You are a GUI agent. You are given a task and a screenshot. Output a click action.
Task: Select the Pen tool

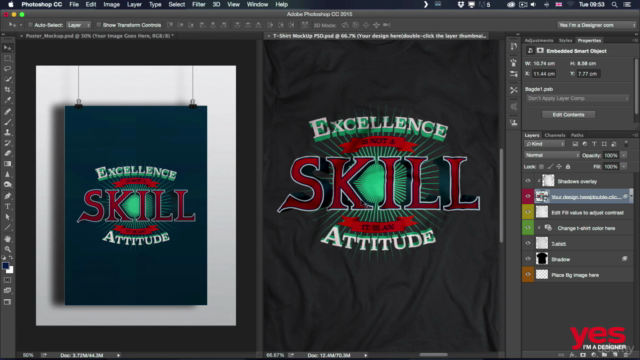click(7, 196)
